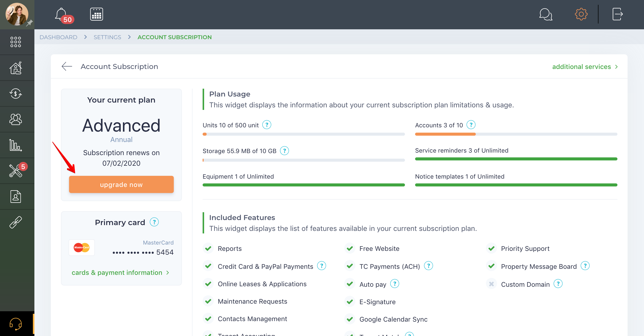The image size is (644, 336).
Task: Click the Maintenance Requests checkmark
Action: 208,301
